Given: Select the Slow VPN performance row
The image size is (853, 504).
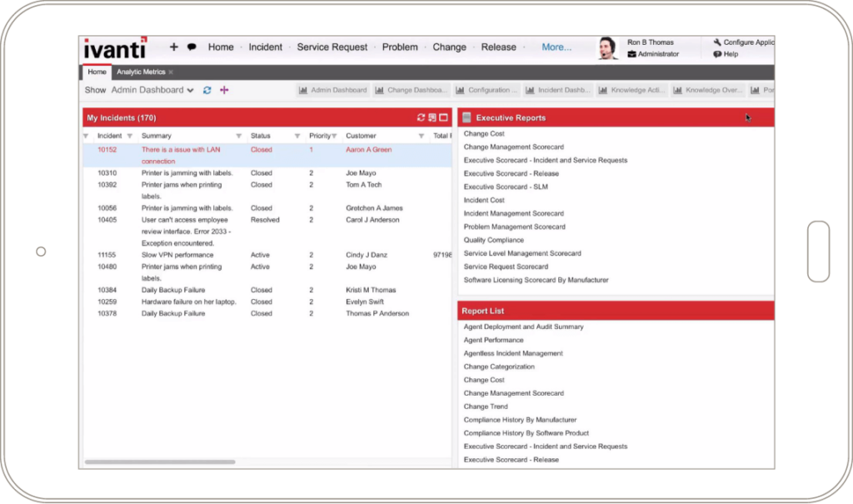Looking at the screenshot, I should point(267,255).
